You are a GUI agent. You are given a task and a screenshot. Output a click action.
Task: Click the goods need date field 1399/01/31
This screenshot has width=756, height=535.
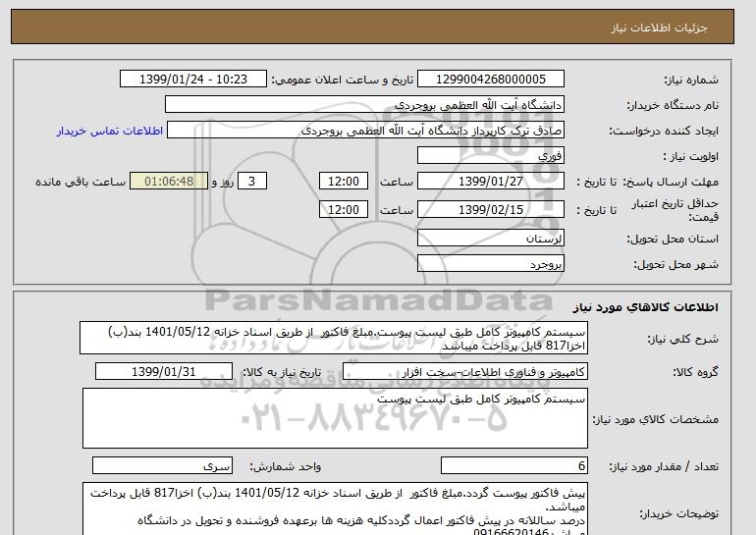[x=164, y=372]
